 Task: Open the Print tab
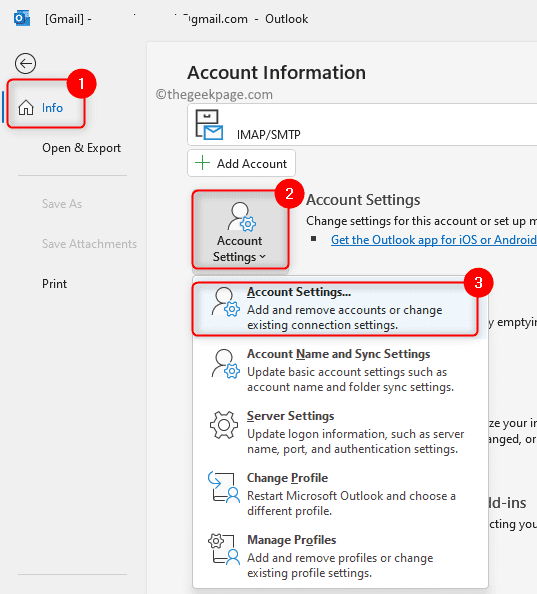(x=54, y=284)
